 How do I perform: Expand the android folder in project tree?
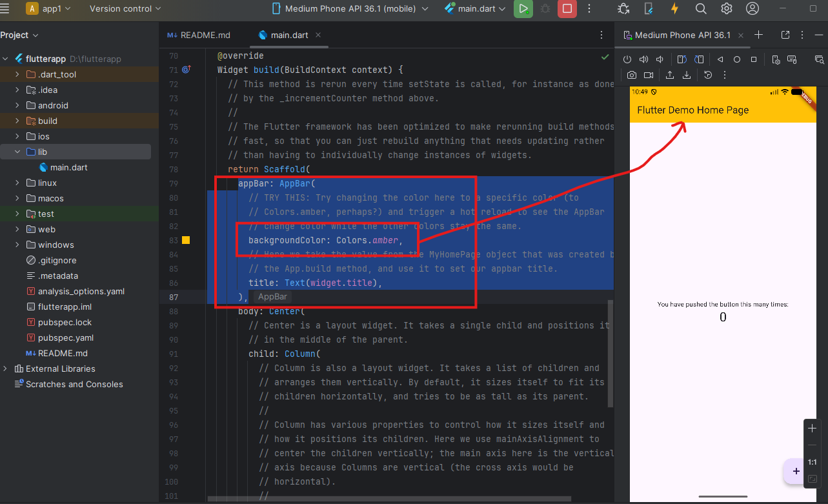click(17, 105)
